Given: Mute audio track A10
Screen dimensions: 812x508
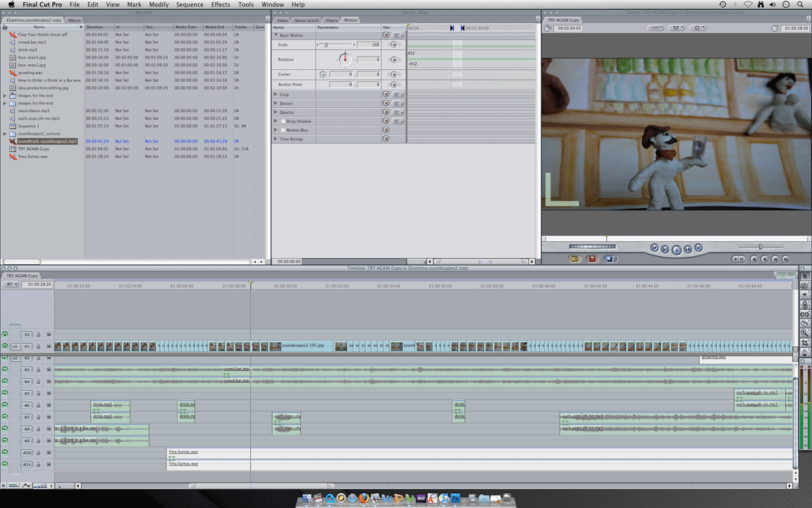Looking at the screenshot, I should tap(5, 452).
